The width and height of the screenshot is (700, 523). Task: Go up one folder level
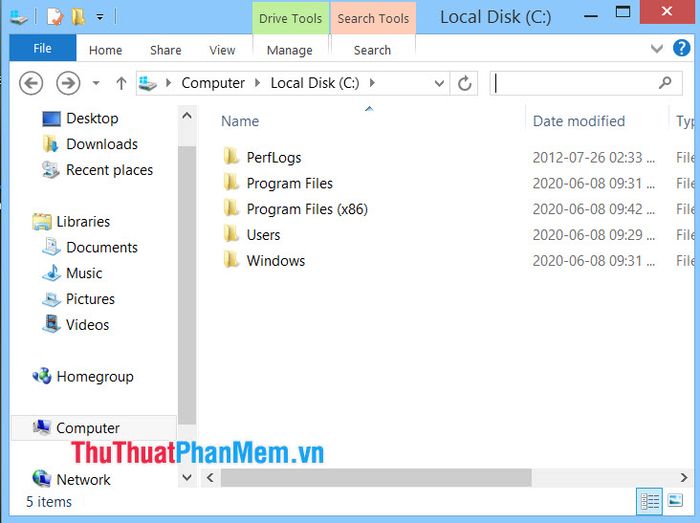tap(121, 84)
